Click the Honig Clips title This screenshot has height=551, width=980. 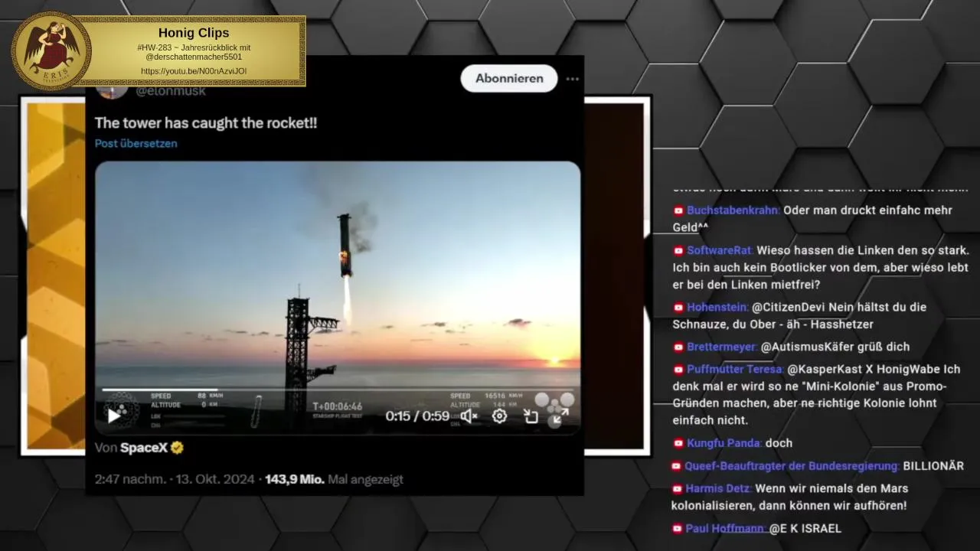click(194, 33)
